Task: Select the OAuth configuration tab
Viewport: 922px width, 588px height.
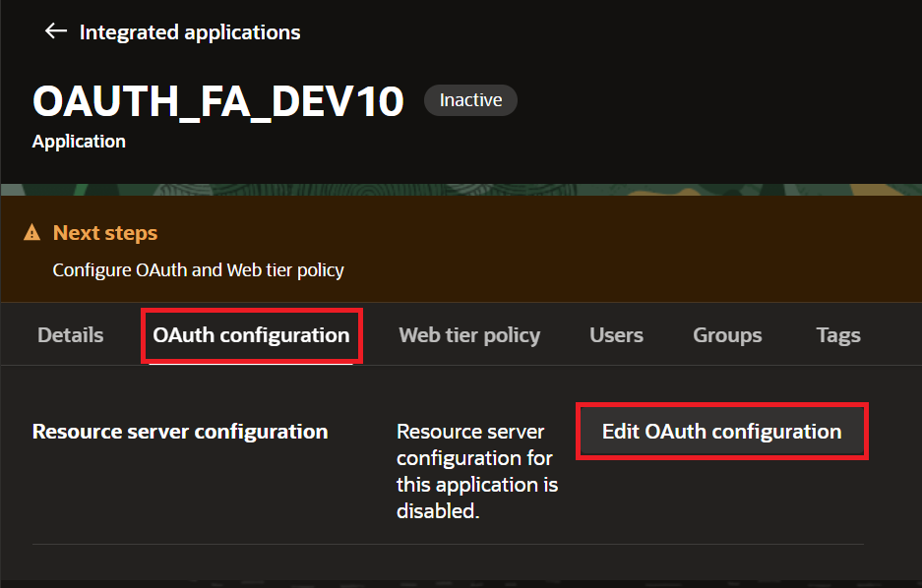Action: [x=251, y=335]
